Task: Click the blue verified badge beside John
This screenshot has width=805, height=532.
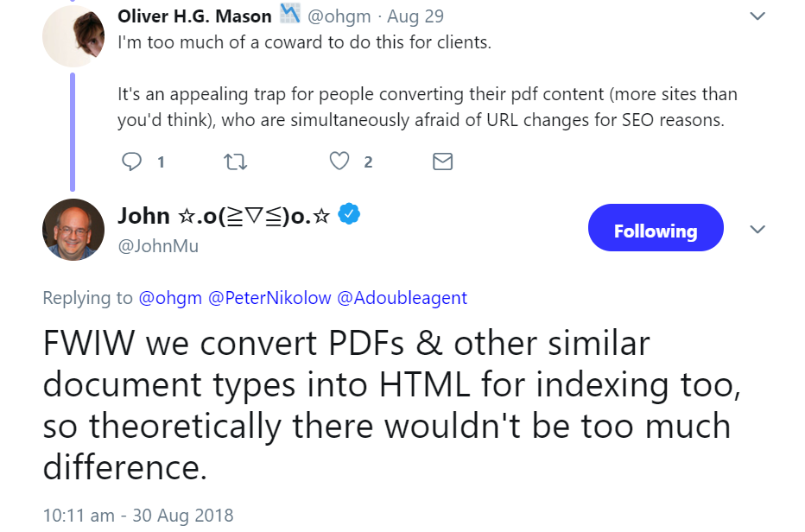Action: [x=348, y=215]
